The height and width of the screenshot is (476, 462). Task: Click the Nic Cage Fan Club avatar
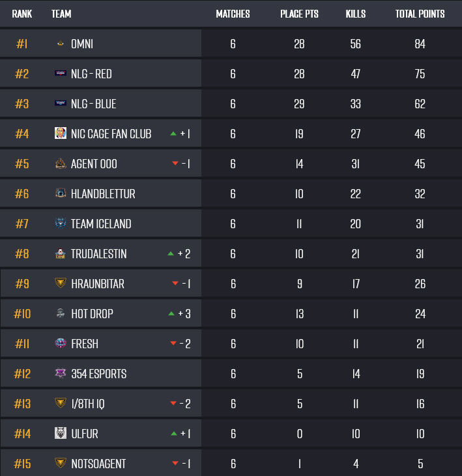[61, 133]
